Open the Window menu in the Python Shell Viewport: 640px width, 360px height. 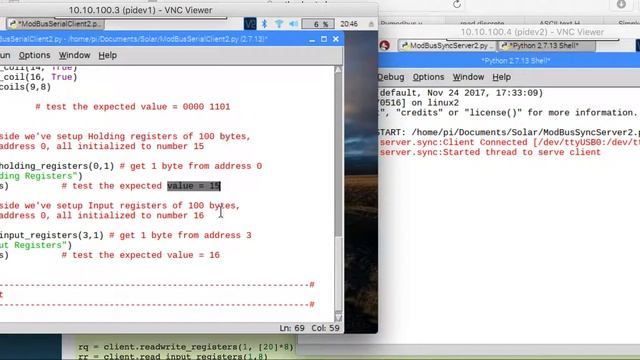(468, 77)
